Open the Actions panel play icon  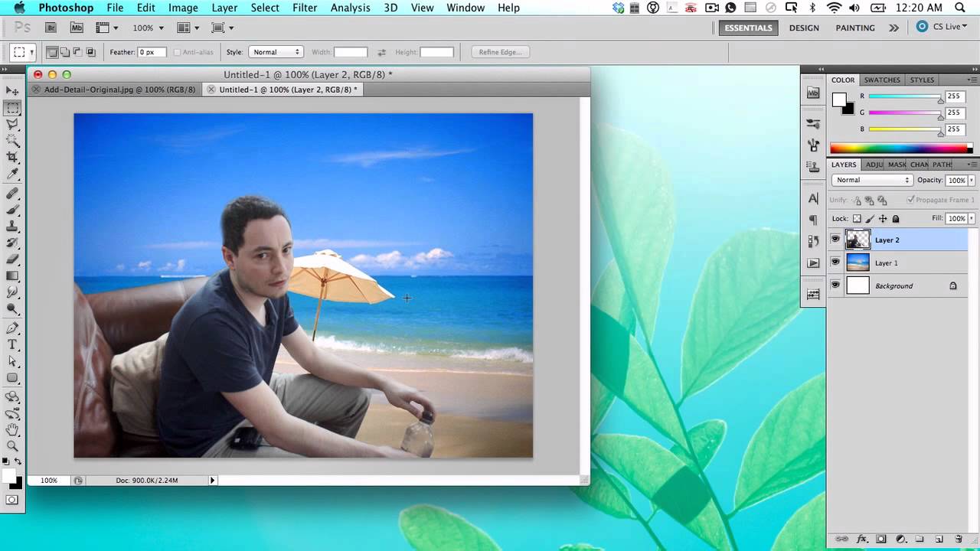pyautogui.click(x=813, y=262)
